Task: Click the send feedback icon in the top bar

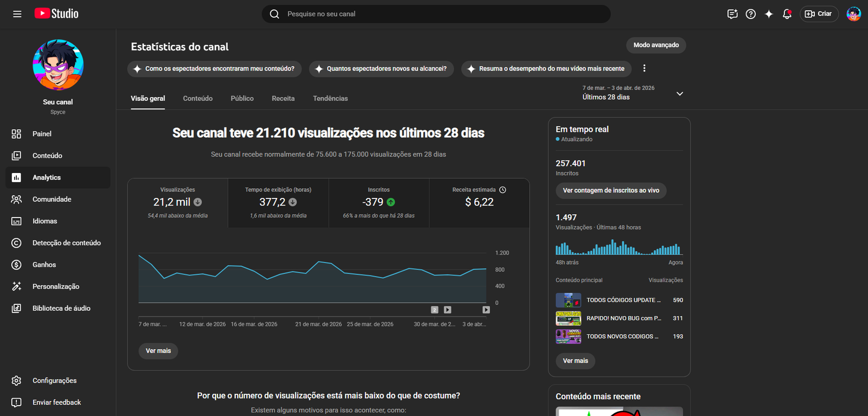Action: (x=732, y=14)
